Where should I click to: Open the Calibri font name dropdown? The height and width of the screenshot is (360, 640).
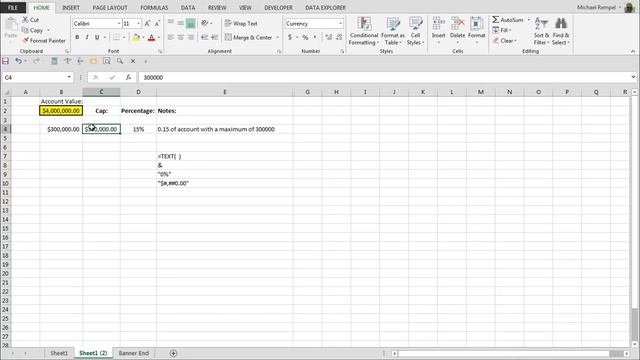pyautogui.click(x=119, y=24)
